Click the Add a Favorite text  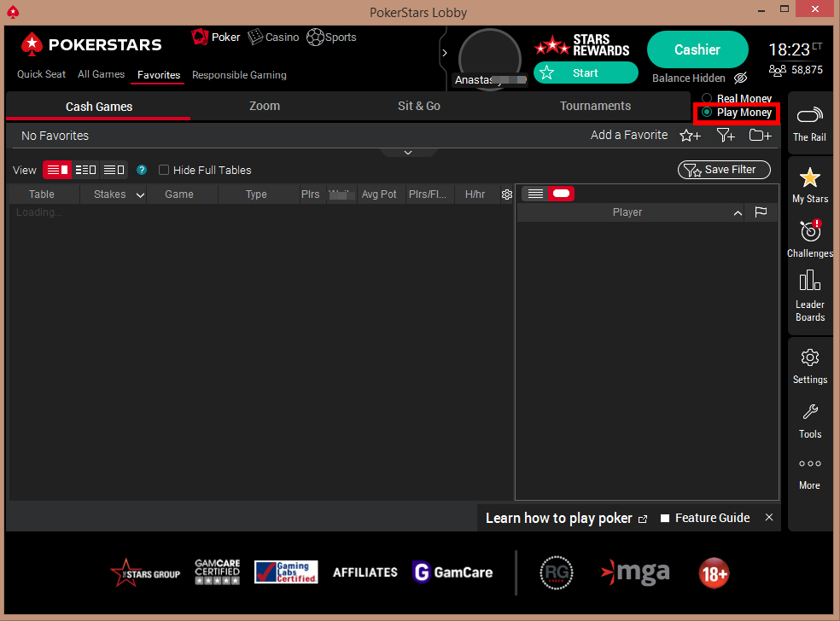click(629, 135)
